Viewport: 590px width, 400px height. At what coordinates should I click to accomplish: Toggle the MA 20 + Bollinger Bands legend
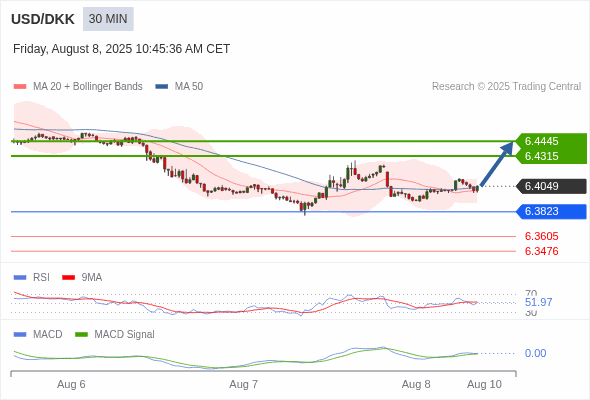click(78, 87)
